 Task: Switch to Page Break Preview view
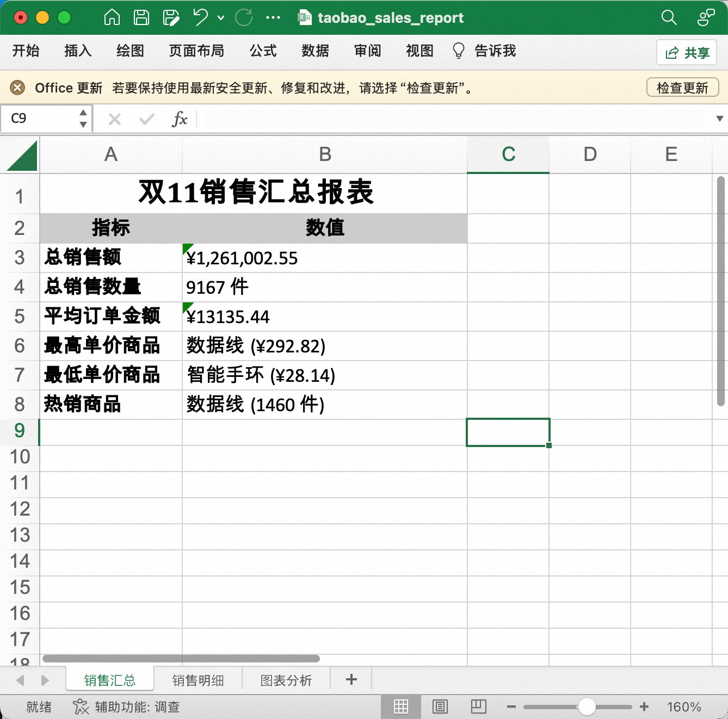point(478,706)
